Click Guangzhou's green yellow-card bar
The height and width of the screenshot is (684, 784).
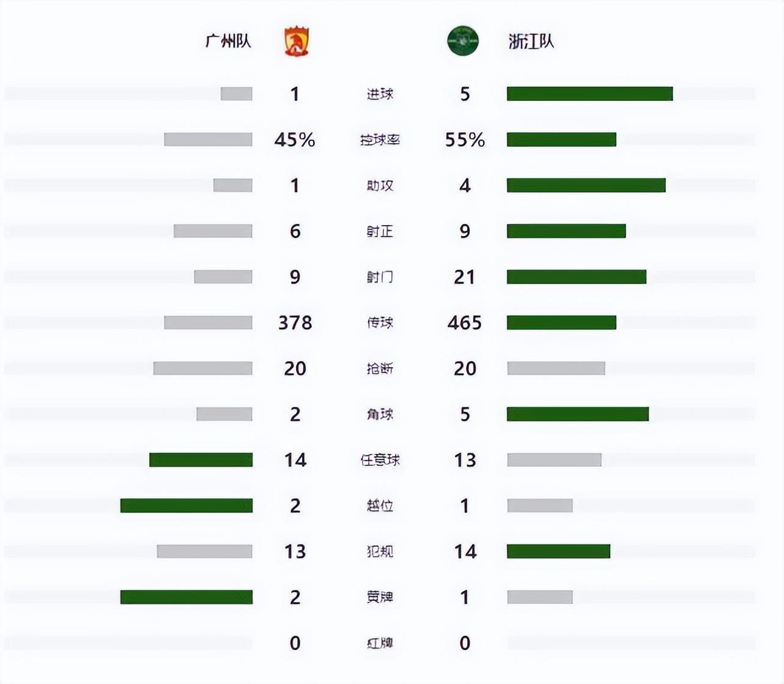[187, 597]
